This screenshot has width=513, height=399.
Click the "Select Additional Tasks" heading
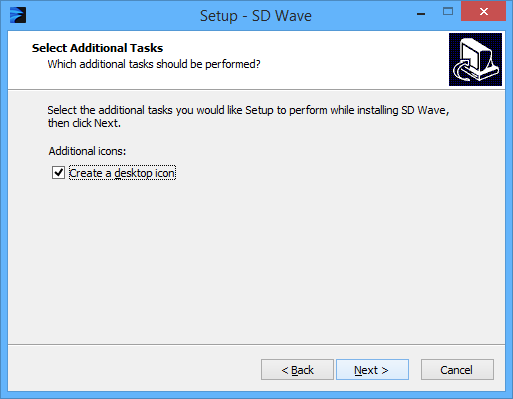point(97,48)
